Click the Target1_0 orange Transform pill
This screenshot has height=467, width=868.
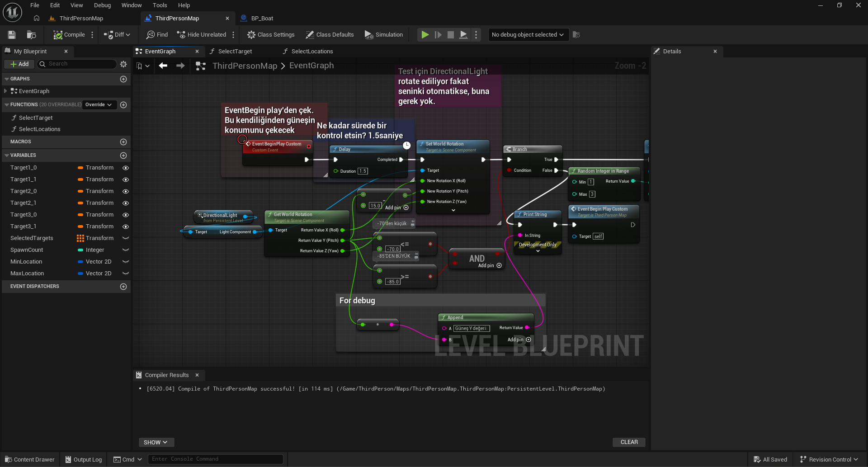80,168
